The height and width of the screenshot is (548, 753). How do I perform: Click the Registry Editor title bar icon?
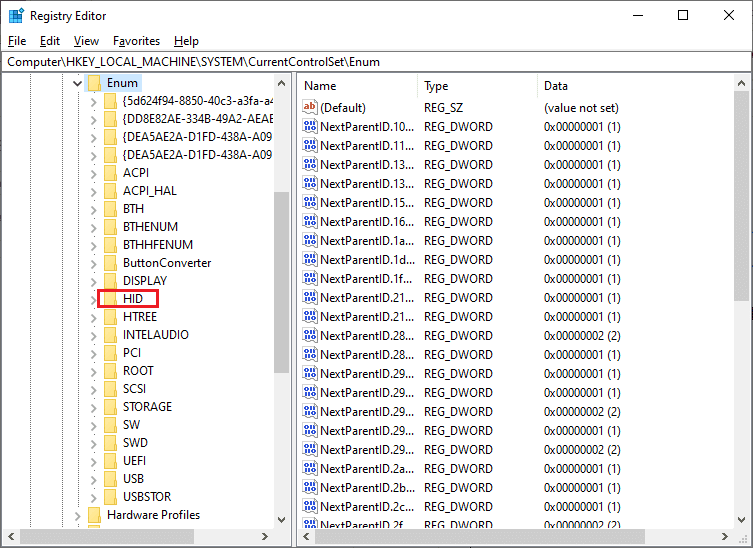16,15
